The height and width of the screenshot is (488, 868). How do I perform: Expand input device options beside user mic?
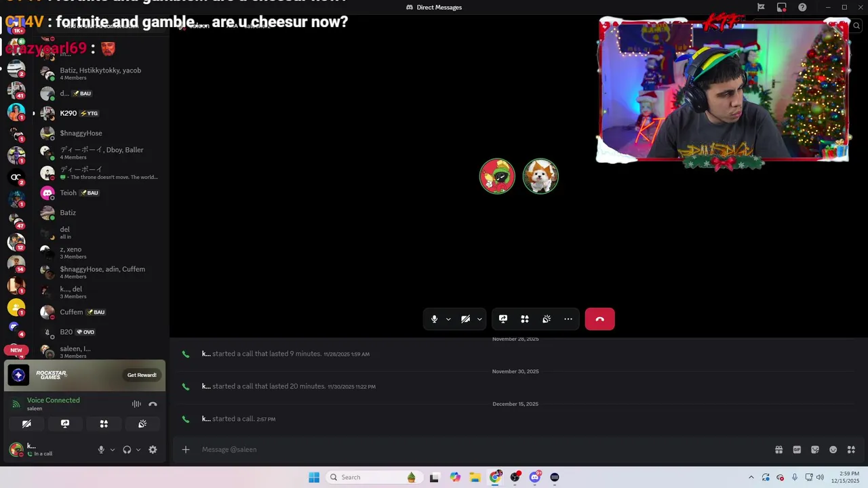click(x=112, y=449)
